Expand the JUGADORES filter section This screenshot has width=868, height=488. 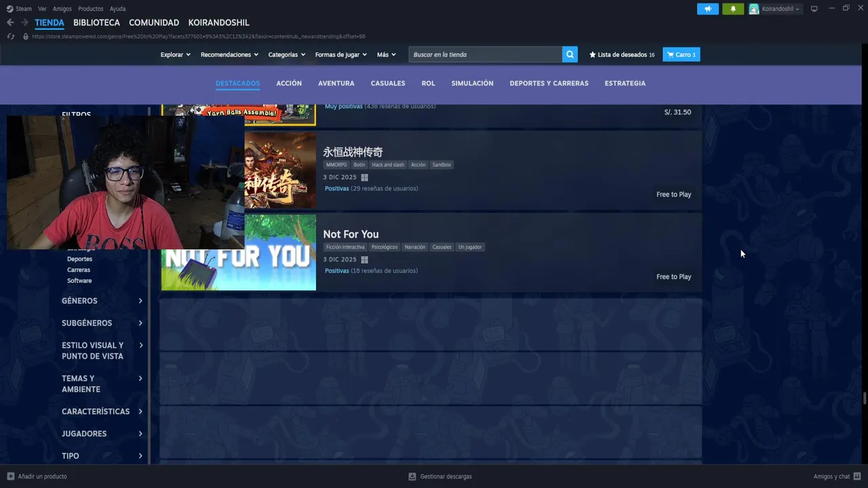pyautogui.click(x=102, y=434)
